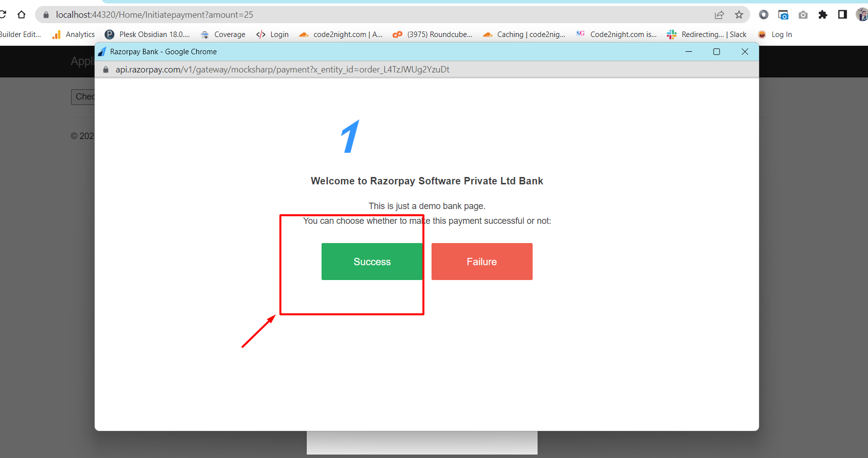868x458 pixels.
Task: Click the Checkout button in background page
Action: pyautogui.click(x=83, y=97)
